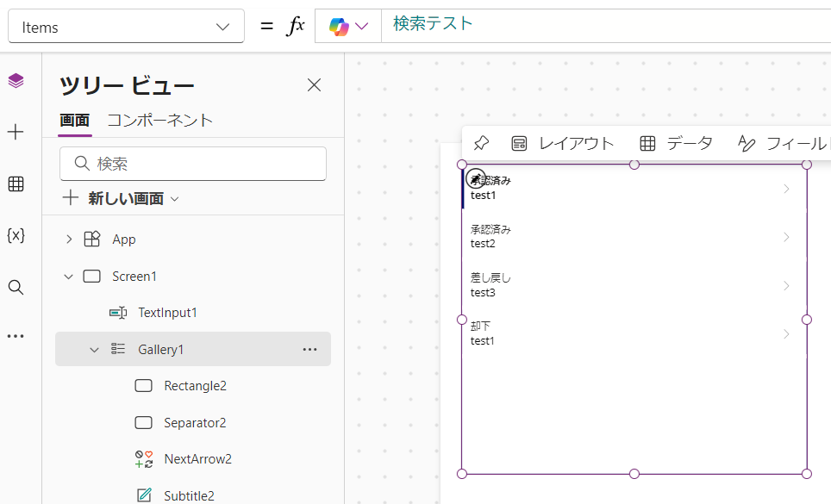Click the 却下 text in gallery
Viewport: 831px width, 504px height.
[481, 327]
